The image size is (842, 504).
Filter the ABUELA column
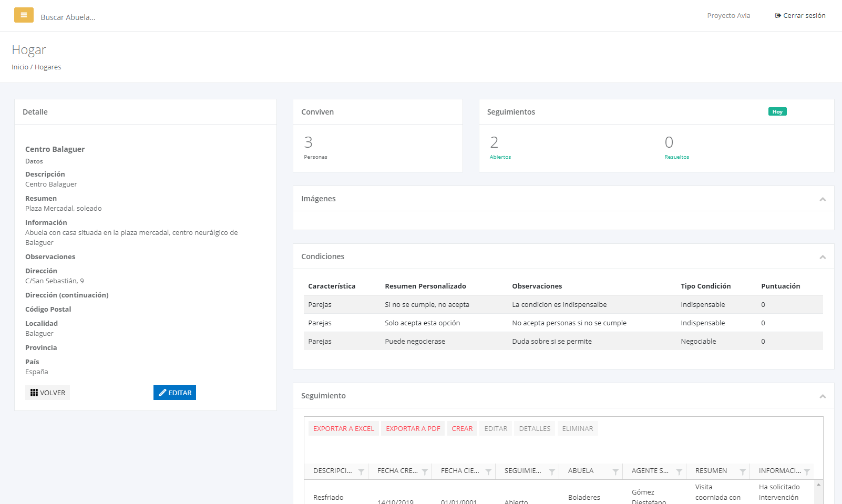click(x=615, y=471)
